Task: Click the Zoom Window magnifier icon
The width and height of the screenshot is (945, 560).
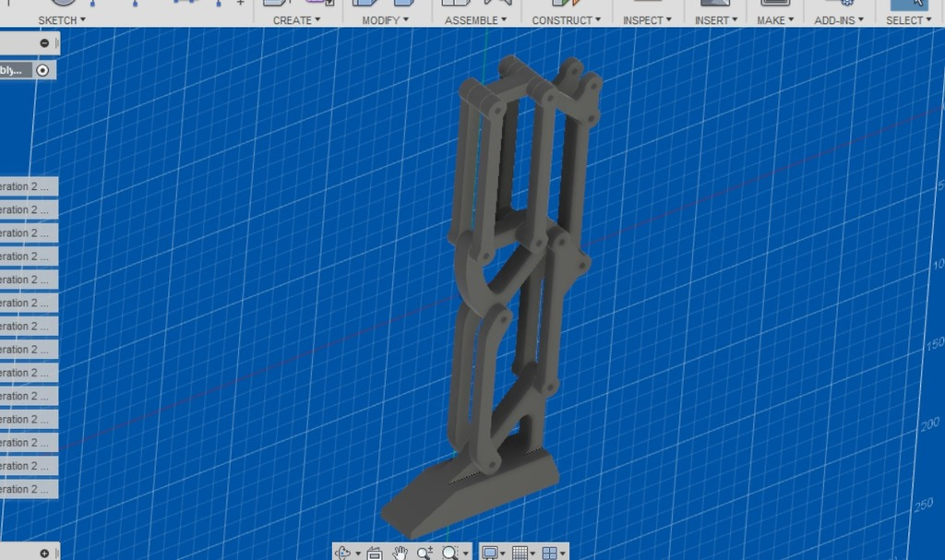Action: pos(449,553)
